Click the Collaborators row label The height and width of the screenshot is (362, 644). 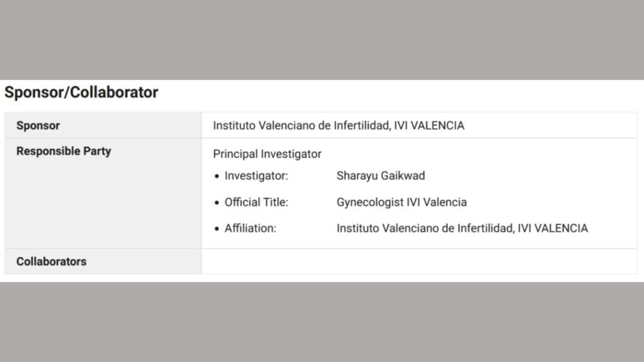click(52, 261)
